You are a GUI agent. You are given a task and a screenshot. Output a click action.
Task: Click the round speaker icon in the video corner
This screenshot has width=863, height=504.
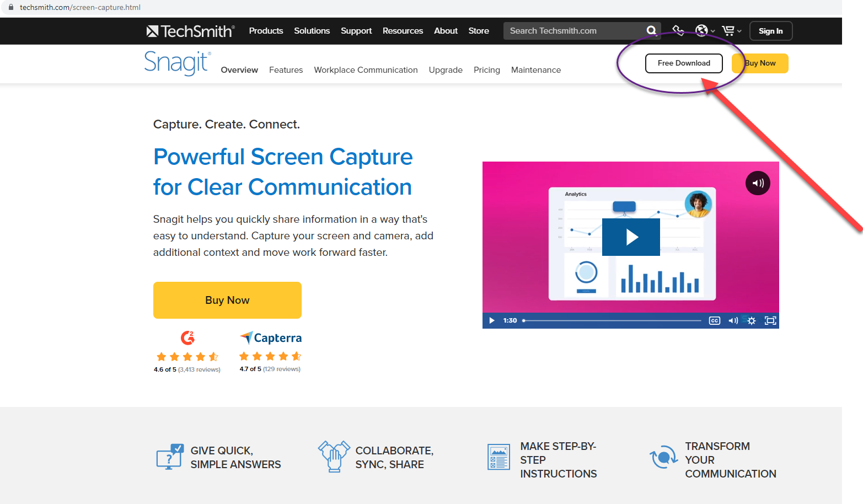758,183
